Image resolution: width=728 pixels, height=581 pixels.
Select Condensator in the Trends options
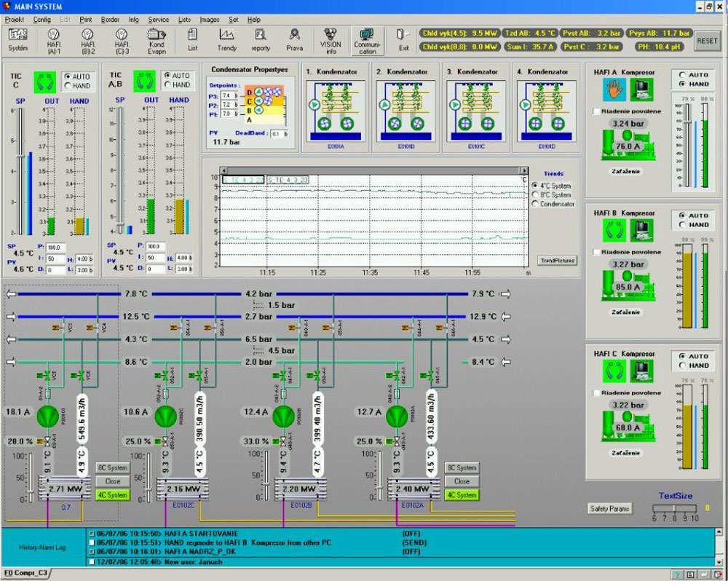(x=535, y=204)
